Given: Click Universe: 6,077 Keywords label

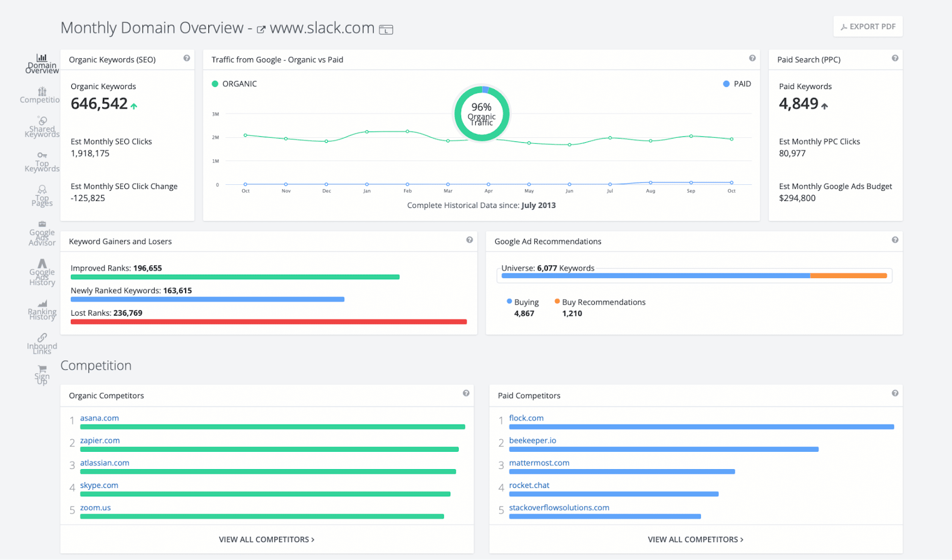Looking at the screenshot, I should (548, 268).
